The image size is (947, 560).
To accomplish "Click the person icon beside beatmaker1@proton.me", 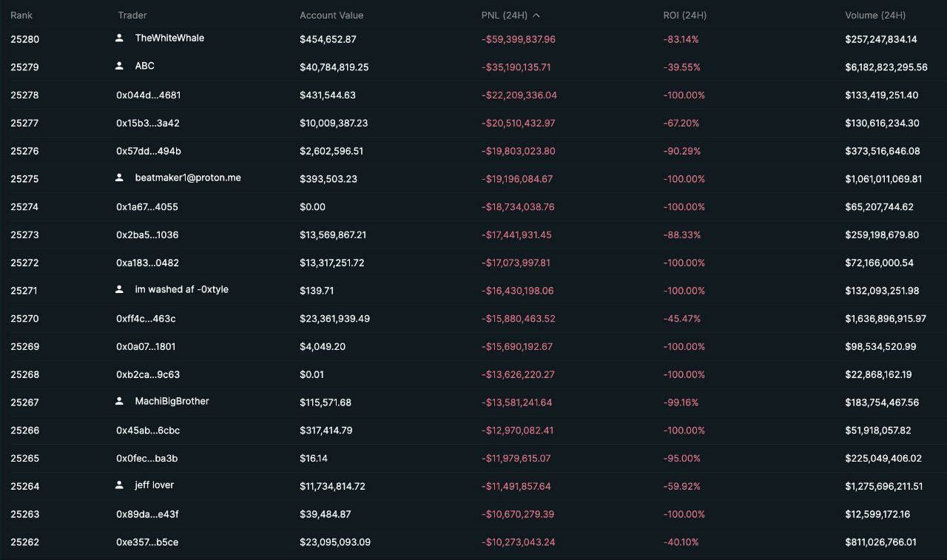I will (x=119, y=178).
